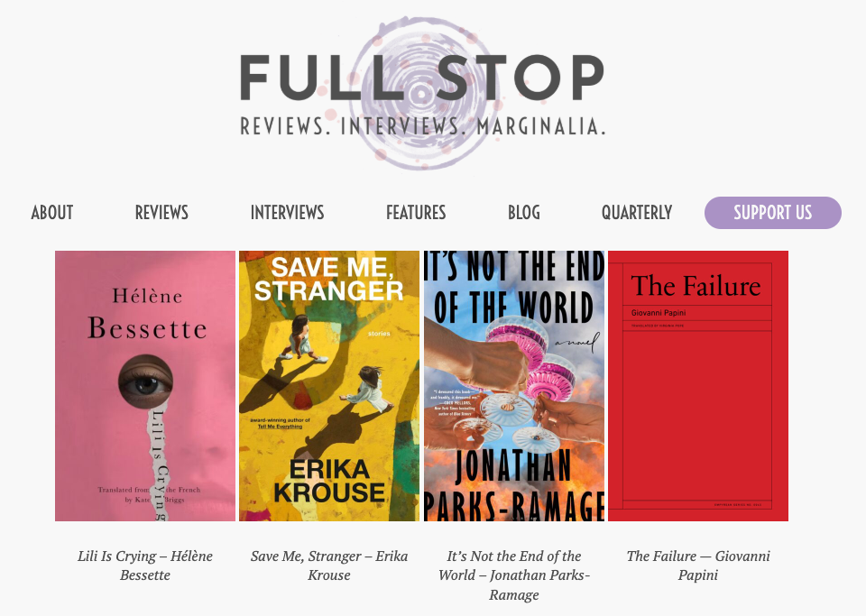The width and height of the screenshot is (866, 616).
Task: Open The Failure — Giovanni Papini link
Action: pyautogui.click(x=698, y=565)
